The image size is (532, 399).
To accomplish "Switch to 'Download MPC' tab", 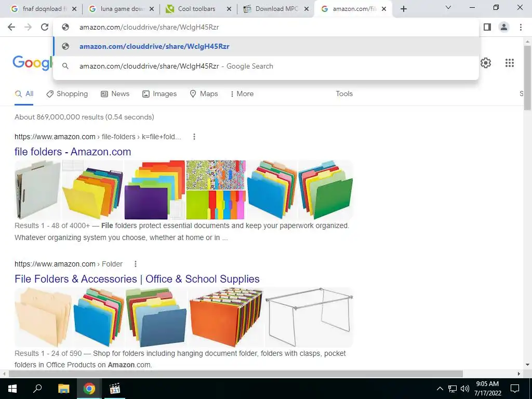I will (275, 9).
